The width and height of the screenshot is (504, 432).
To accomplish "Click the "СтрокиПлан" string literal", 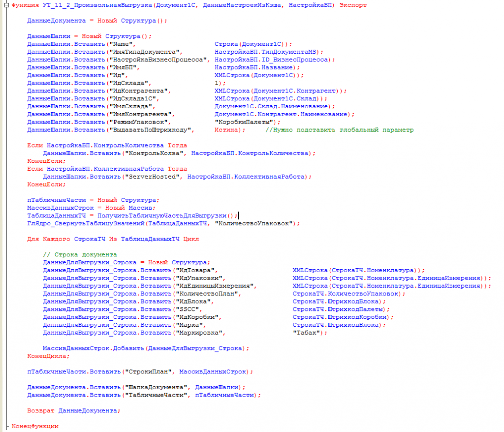I will (148, 372).
